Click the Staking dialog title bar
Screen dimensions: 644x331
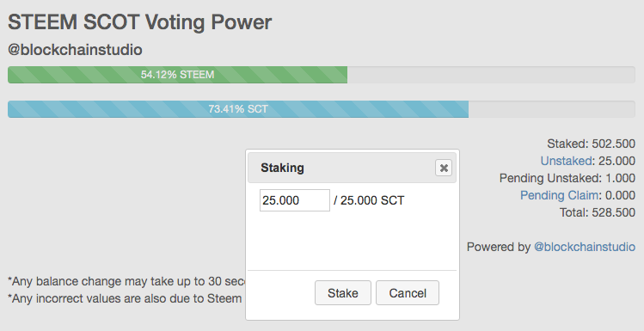pyautogui.click(x=352, y=168)
